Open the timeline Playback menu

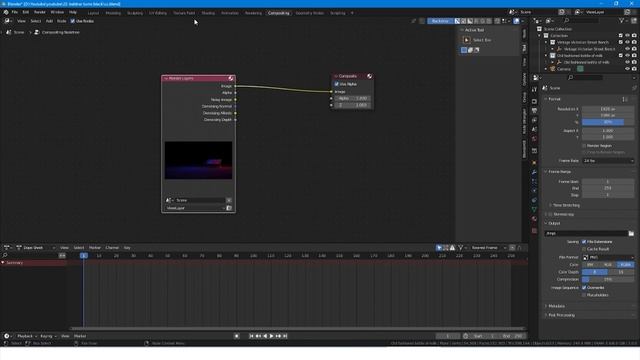pyautogui.click(x=26, y=336)
